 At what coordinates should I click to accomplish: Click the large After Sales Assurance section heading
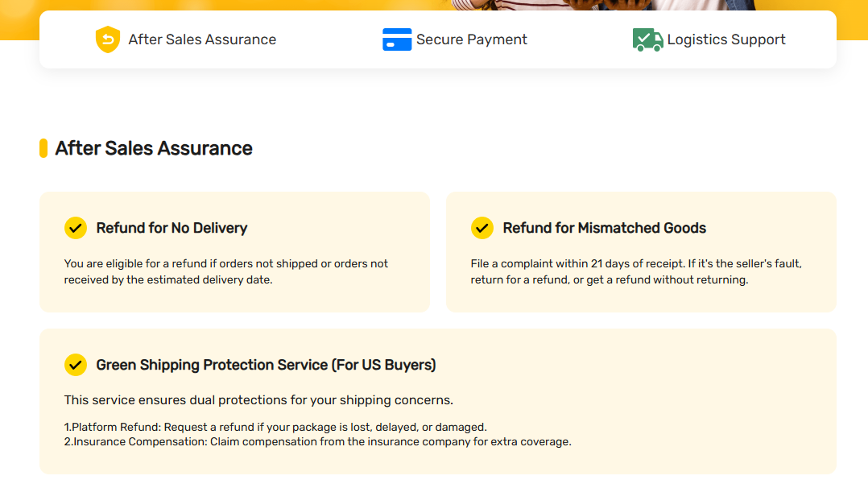[x=154, y=148]
